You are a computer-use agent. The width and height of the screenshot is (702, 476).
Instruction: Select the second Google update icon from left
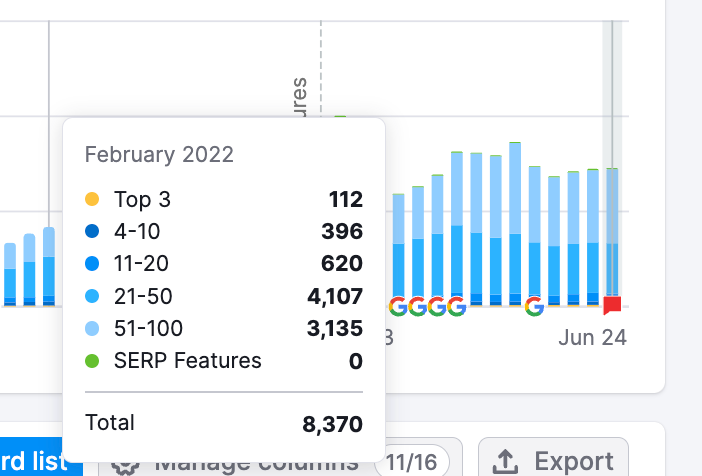(418, 306)
